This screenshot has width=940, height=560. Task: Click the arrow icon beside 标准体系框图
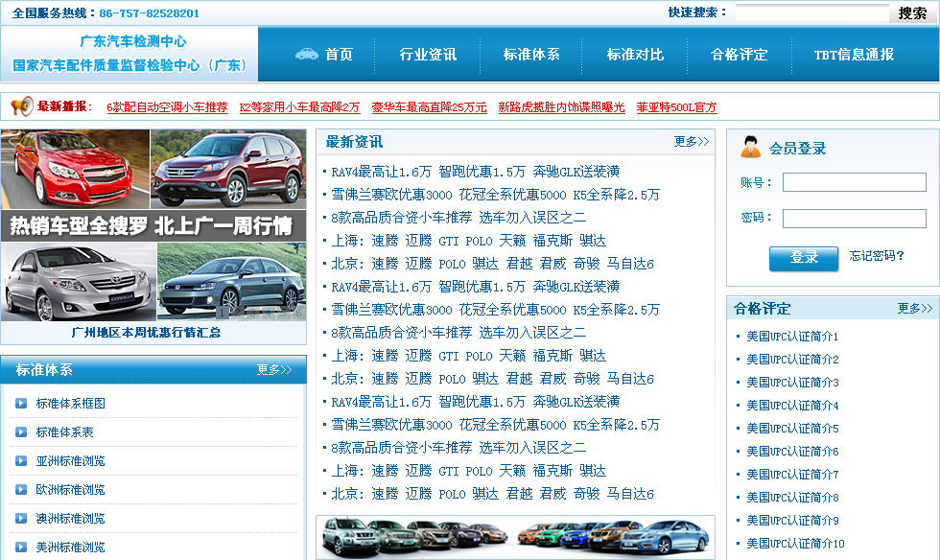tap(21, 404)
